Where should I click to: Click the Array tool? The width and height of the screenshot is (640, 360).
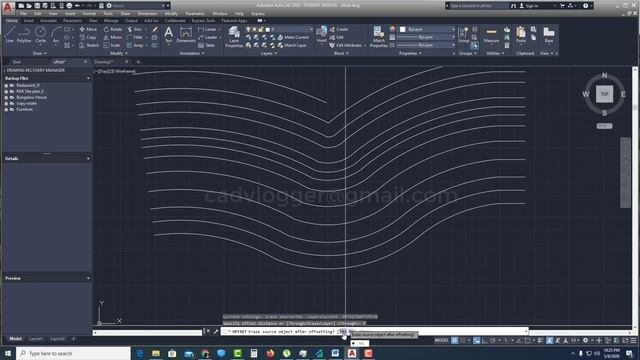(135, 45)
